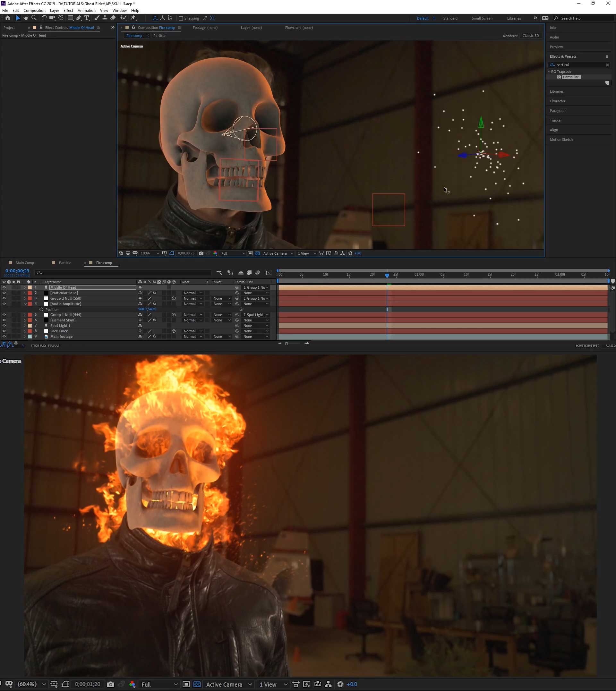Hide the Main footage layer
Screen dimensions: 616x691
tap(4, 337)
